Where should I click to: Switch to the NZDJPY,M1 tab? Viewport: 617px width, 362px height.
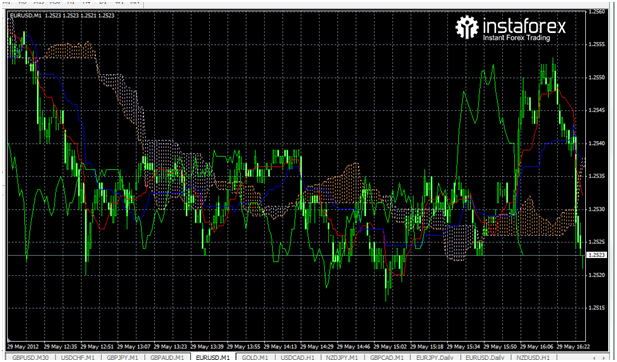click(343, 357)
